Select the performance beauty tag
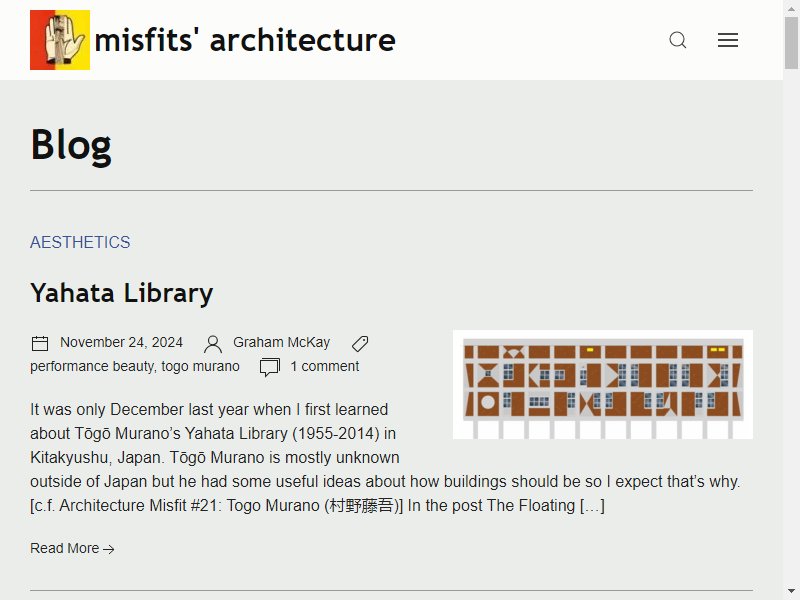Image resolution: width=800 pixels, height=600 pixels. [92, 366]
